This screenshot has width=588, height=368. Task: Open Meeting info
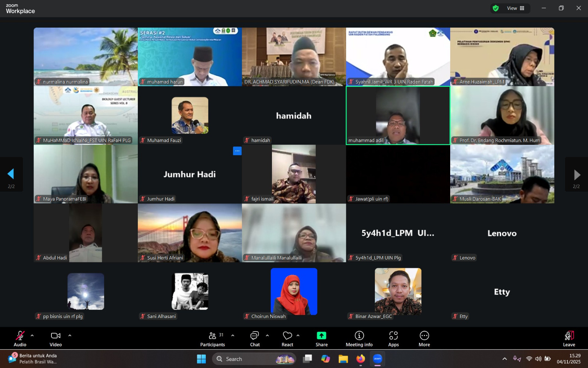click(359, 338)
